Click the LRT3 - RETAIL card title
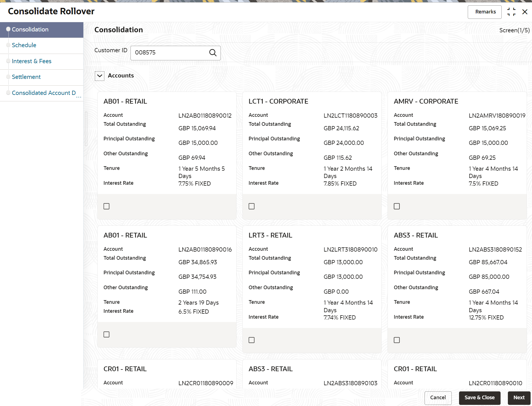The height and width of the screenshot is (406, 532). coord(270,235)
